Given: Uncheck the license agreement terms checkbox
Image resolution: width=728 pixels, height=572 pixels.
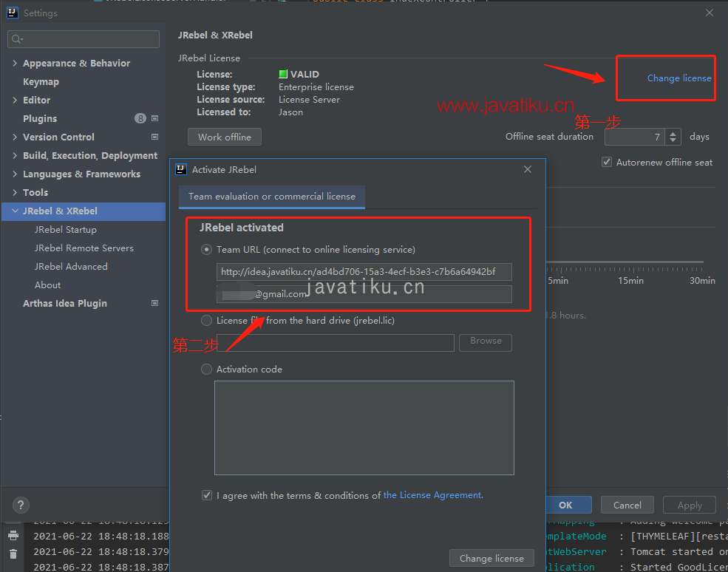Looking at the screenshot, I should (x=207, y=495).
